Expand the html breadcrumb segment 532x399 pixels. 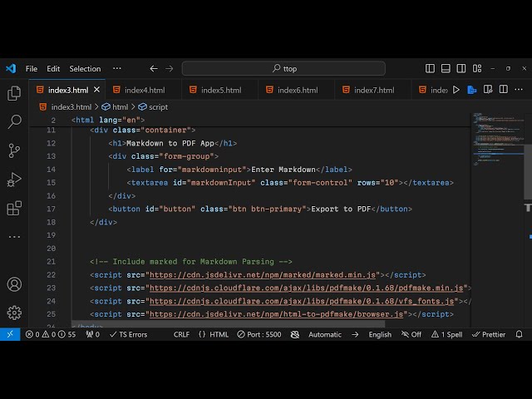coord(120,107)
